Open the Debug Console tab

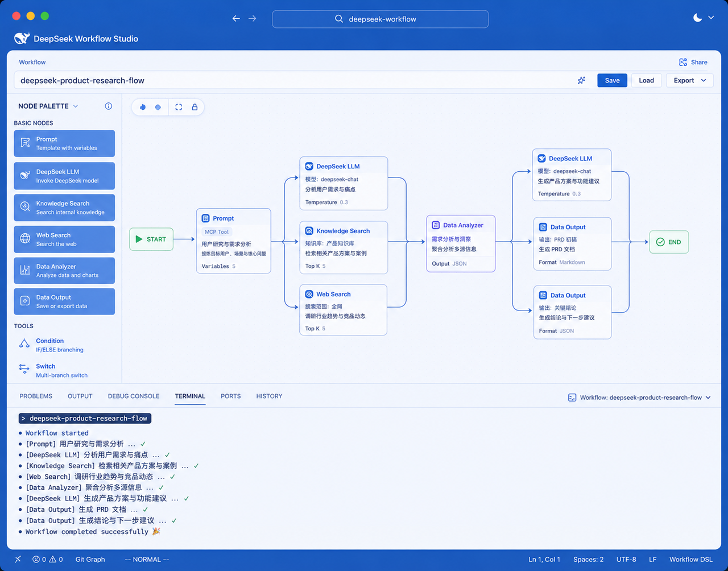134,396
